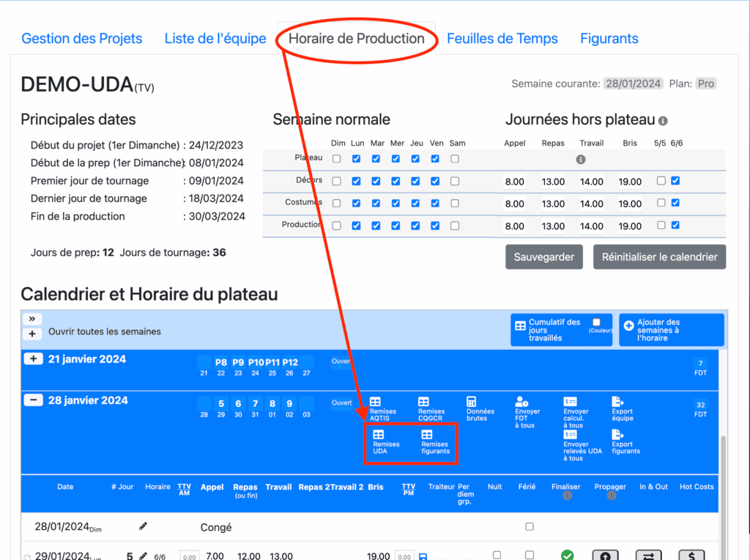Image resolution: width=750 pixels, height=560 pixels.
Task: Click the Sauvegarder button
Action: pyautogui.click(x=544, y=257)
